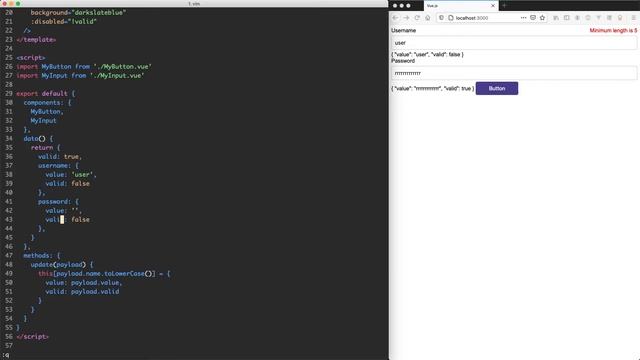Image resolution: width=640 pixels, height=360 pixels.
Task: Click 'payload.valid' on line 51
Action: pyautogui.click(x=95, y=291)
